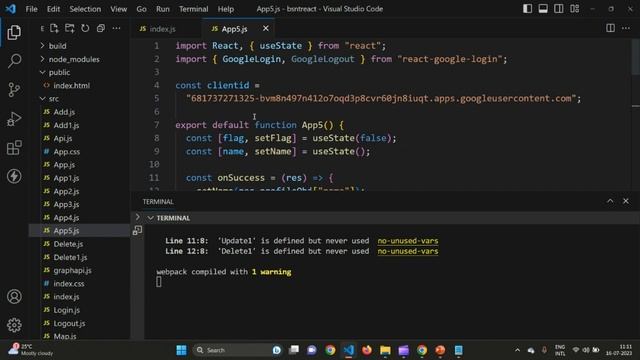Open Run and Debug view
This screenshot has width=640, height=360.
(14, 119)
